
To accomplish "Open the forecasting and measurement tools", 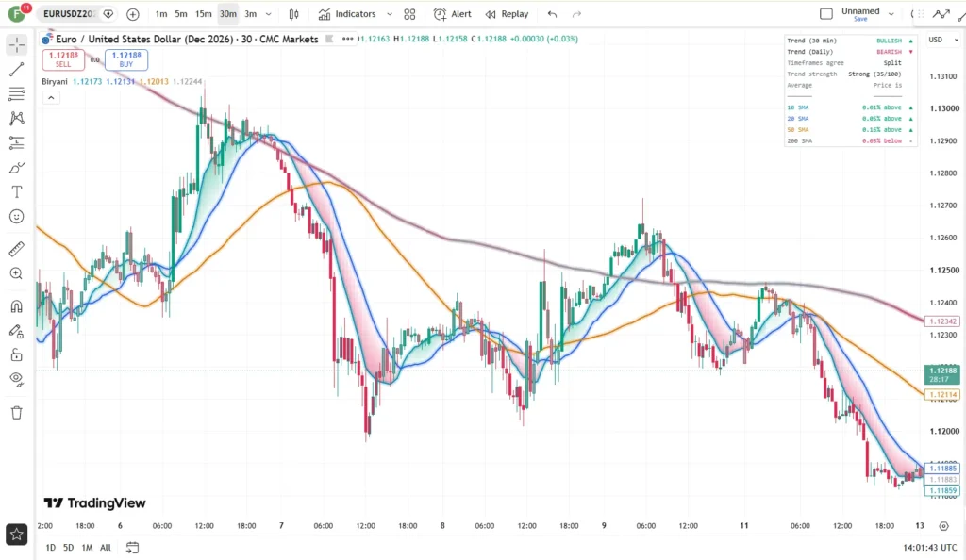I will (x=17, y=142).
